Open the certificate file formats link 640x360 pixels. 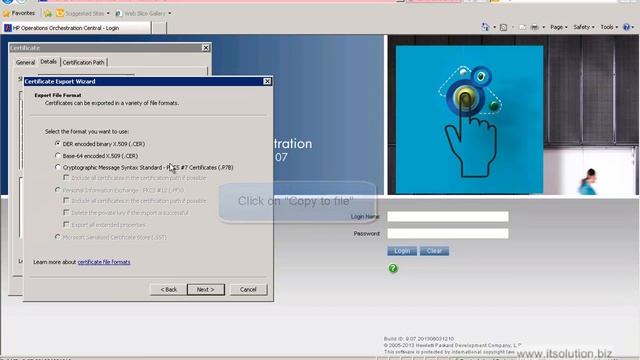point(104,262)
